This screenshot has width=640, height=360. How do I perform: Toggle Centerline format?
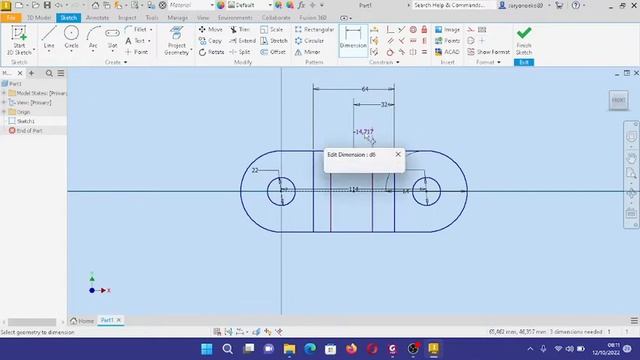pyautogui.click(x=471, y=41)
